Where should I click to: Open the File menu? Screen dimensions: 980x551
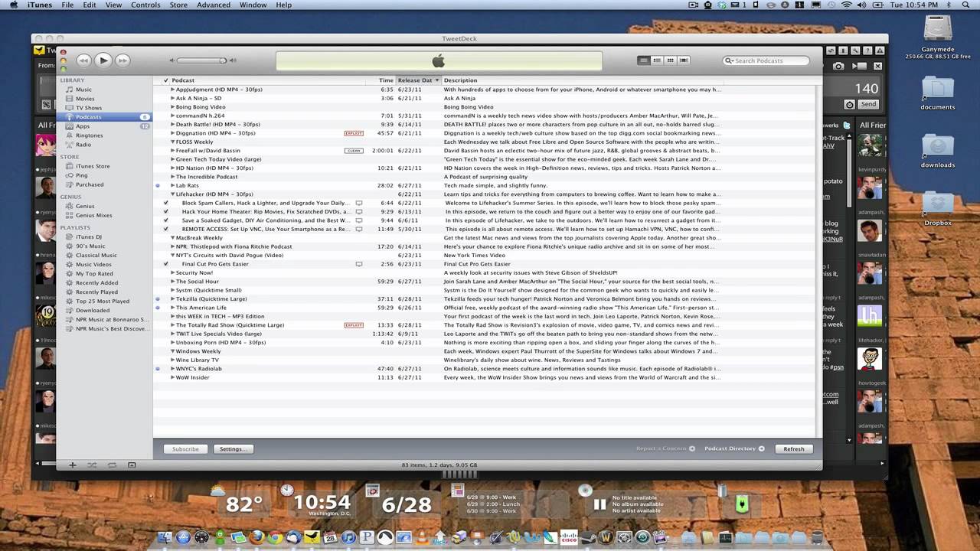tap(68, 5)
